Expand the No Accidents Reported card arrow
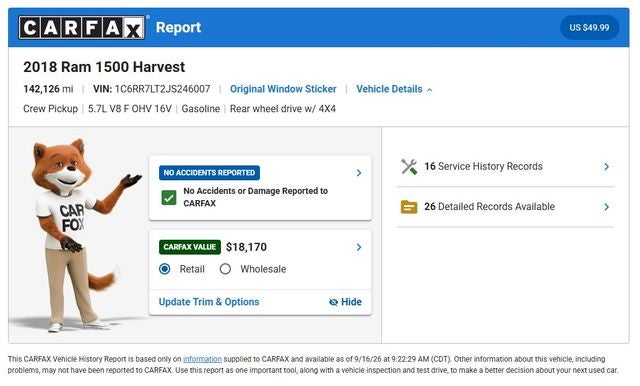Viewport: 640px width, 386px height. point(359,173)
